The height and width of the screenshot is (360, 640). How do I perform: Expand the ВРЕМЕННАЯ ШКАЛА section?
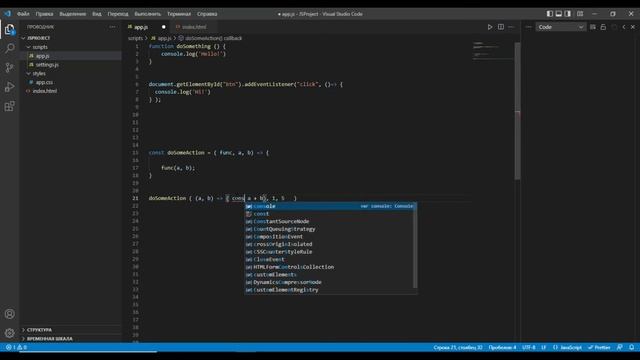(x=71, y=338)
